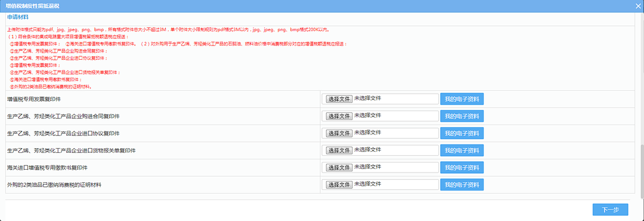Image resolution: width=644 pixels, height=221 pixels.
Task: Open 我的电子资料 for 进口货物报关单复印件
Action: coord(462,151)
